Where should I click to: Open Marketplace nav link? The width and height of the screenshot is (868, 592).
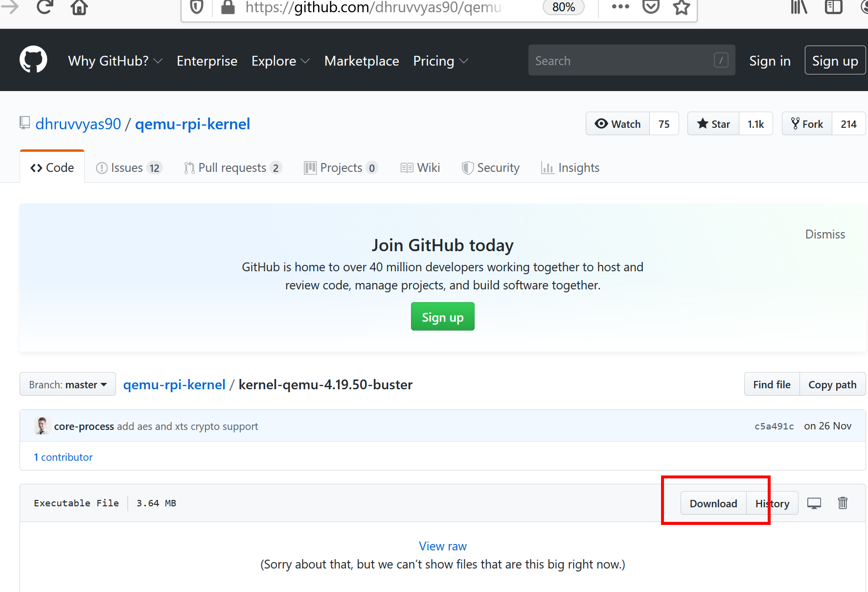(362, 61)
